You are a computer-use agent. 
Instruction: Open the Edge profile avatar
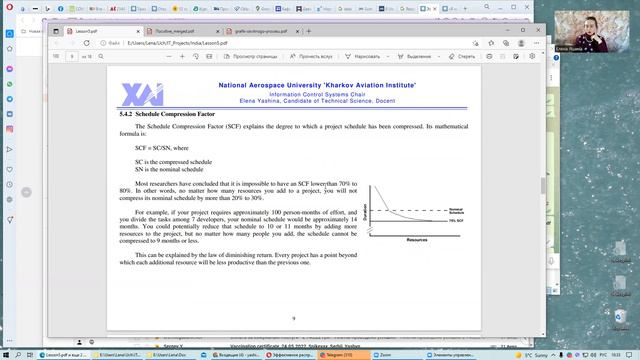coord(521,43)
